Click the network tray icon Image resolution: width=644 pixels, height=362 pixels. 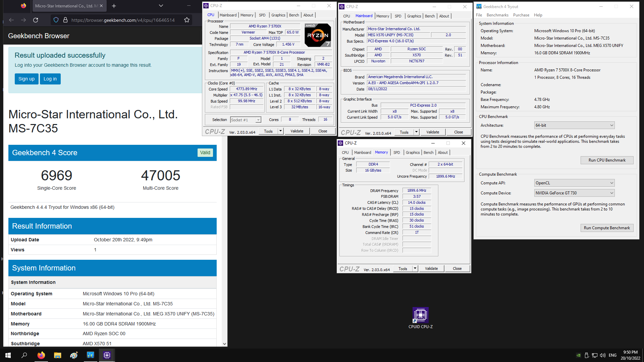(595, 355)
